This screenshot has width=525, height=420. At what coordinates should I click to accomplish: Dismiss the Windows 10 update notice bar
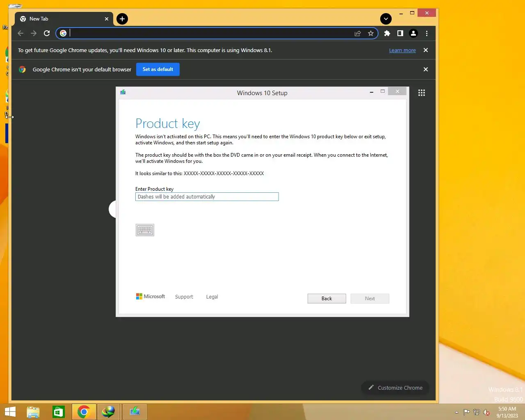(426, 50)
